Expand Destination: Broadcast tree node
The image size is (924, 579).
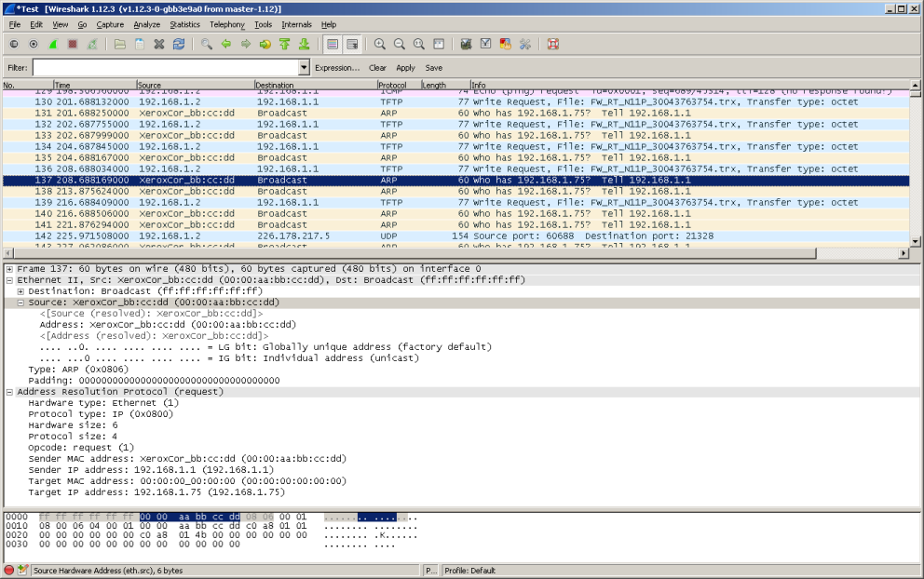(20, 291)
